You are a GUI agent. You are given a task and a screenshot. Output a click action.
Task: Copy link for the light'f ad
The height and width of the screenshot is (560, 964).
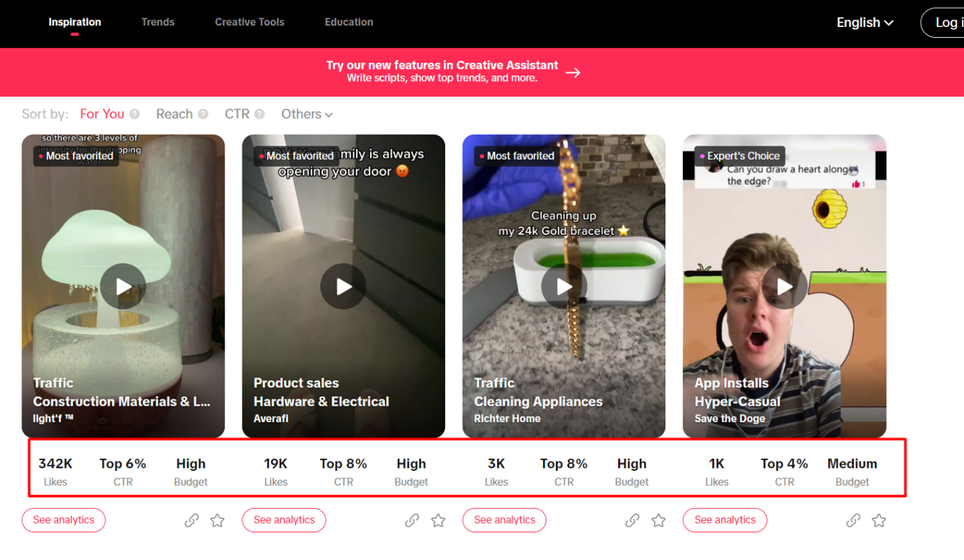pyautogui.click(x=191, y=520)
